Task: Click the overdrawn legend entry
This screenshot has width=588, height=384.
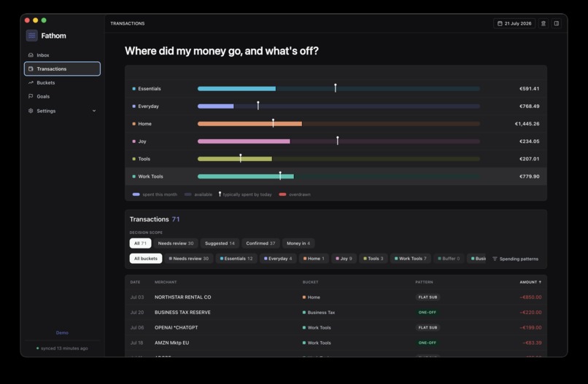Action: [x=295, y=195]
